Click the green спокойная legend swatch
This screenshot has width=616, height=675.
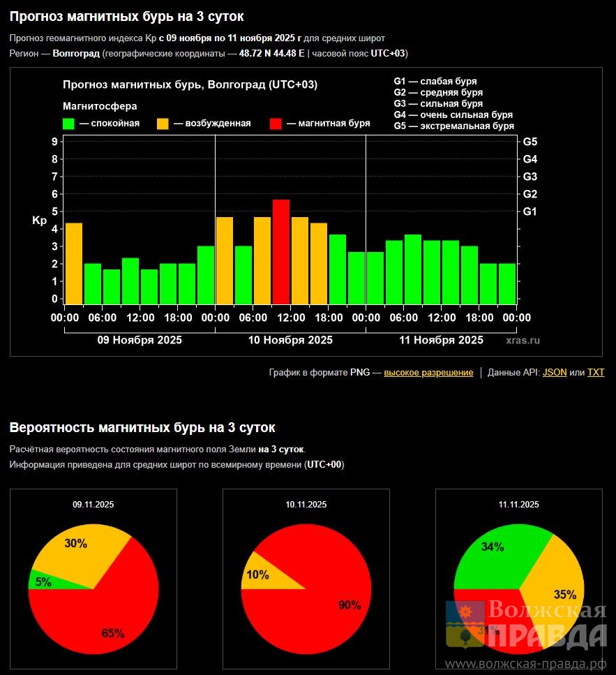68,124
